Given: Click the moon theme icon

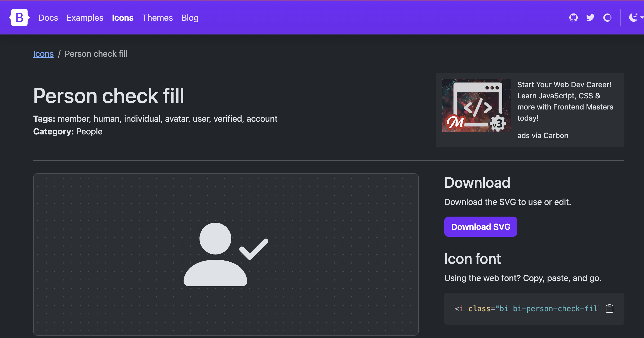Looking at the screenshot, I should point(633,17).
